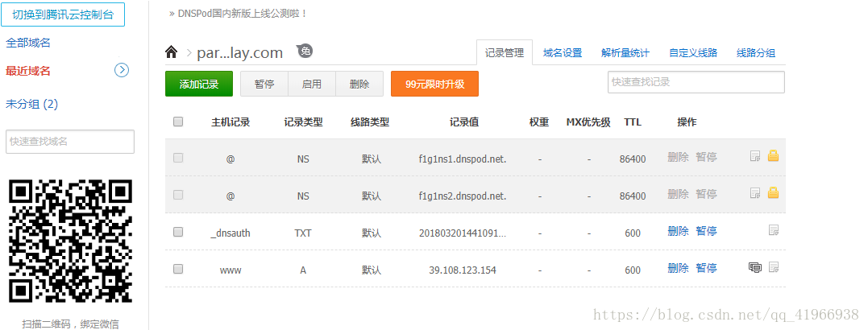Click 删除 link on www row
The width and height of the screenshot is (868, 330).
(x=678, y=268)
